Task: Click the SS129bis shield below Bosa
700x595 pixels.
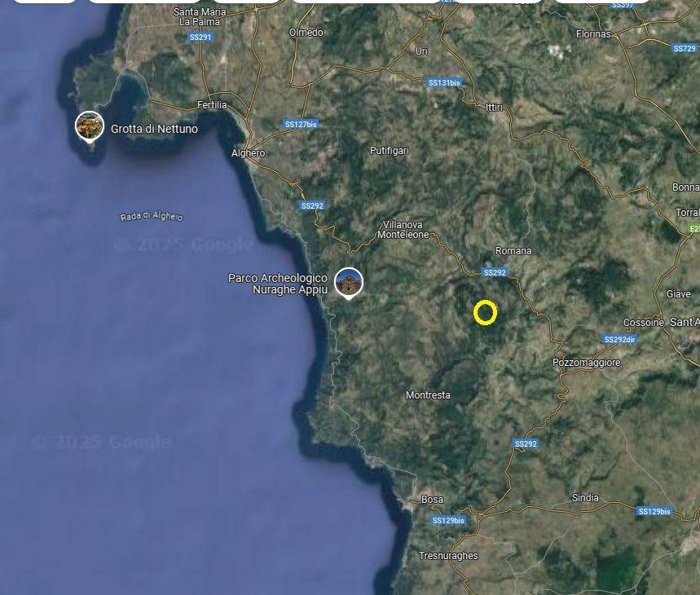Action: tap(447, 520)
